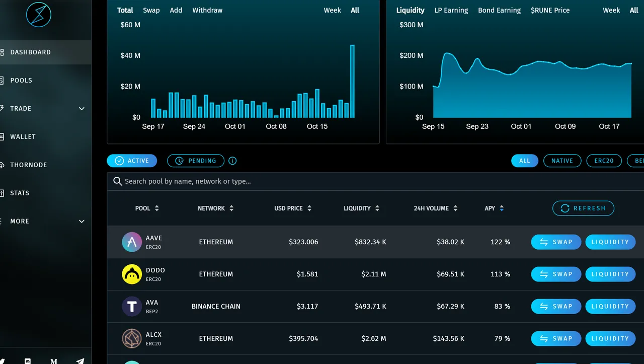644x364 pixels.
Task: Click the Pools sidebar icon
Action: (x=2, y=81)
